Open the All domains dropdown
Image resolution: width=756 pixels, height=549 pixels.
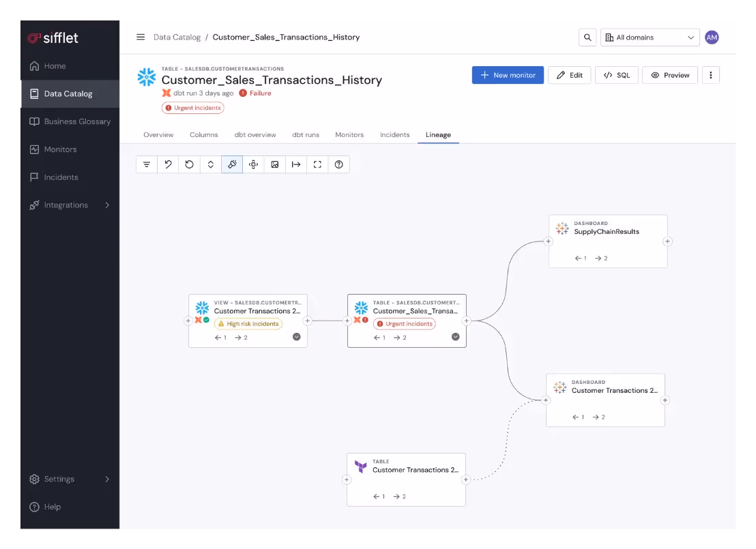click(650, 37)
